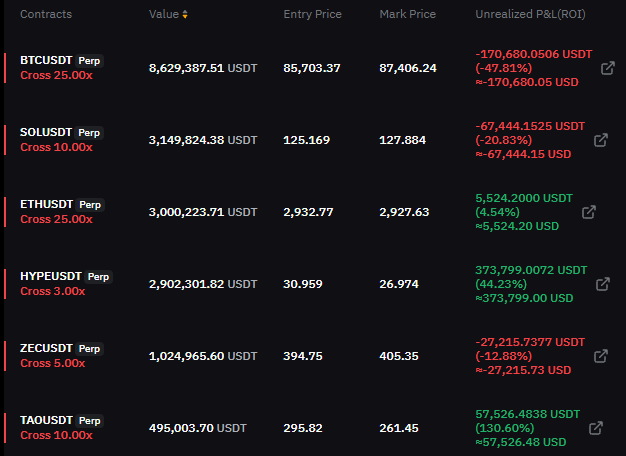
Task: Click the Perp badge next to TAOUSDT
Action: click(89, 420)
